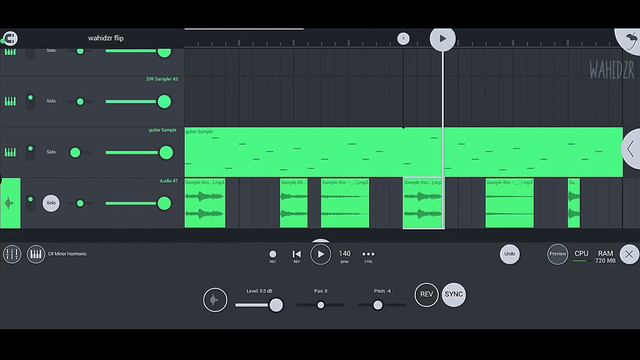
Task: Open the FL Studio logo menu
Action: tap(10, 38)
